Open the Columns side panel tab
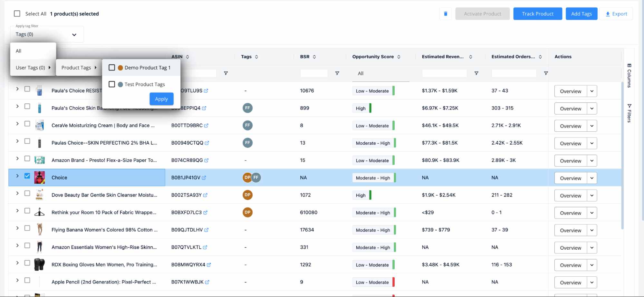644x297 pixels. (629, 76)
